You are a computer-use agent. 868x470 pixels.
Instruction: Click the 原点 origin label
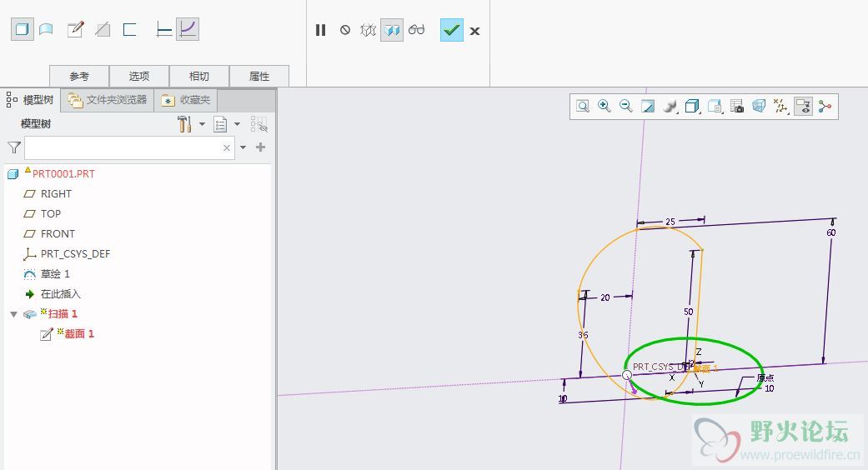pyautogui.click(x=765, y=378)
